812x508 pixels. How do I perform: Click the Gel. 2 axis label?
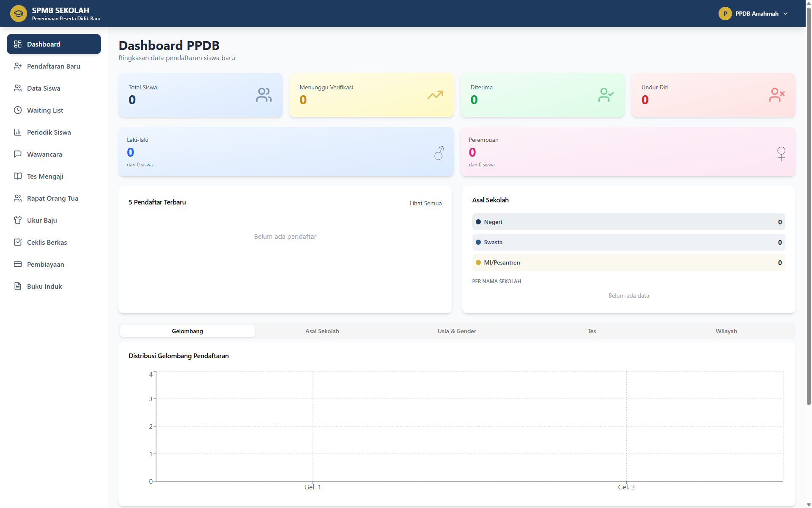626,487
